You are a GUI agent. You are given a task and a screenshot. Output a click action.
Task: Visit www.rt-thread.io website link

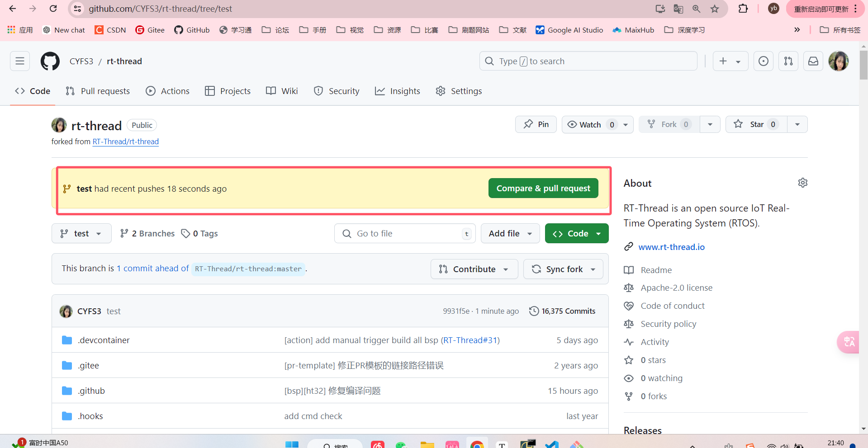coord(671,247)
